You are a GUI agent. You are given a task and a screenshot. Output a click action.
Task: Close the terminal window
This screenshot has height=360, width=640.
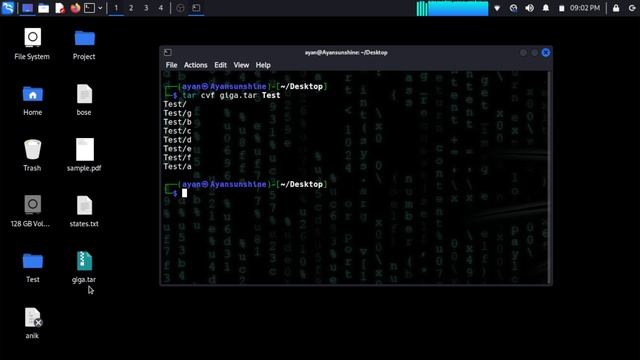546,52
